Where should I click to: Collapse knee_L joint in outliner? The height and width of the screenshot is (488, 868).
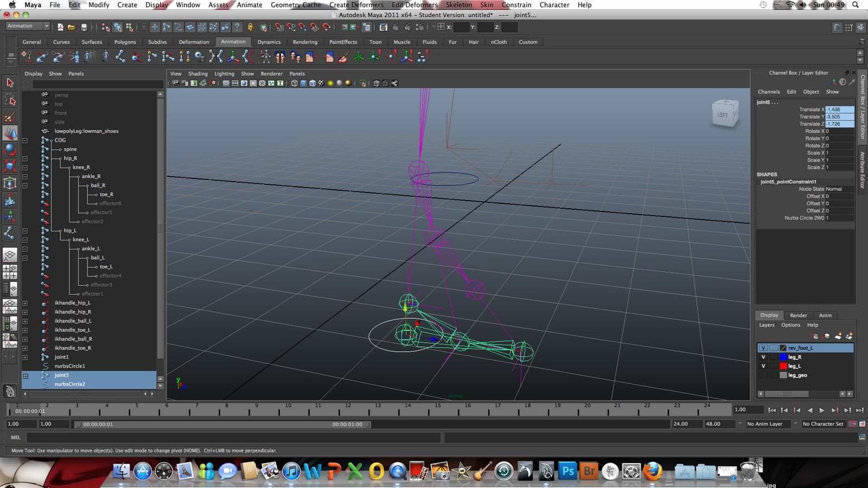[x=25, y=240]
